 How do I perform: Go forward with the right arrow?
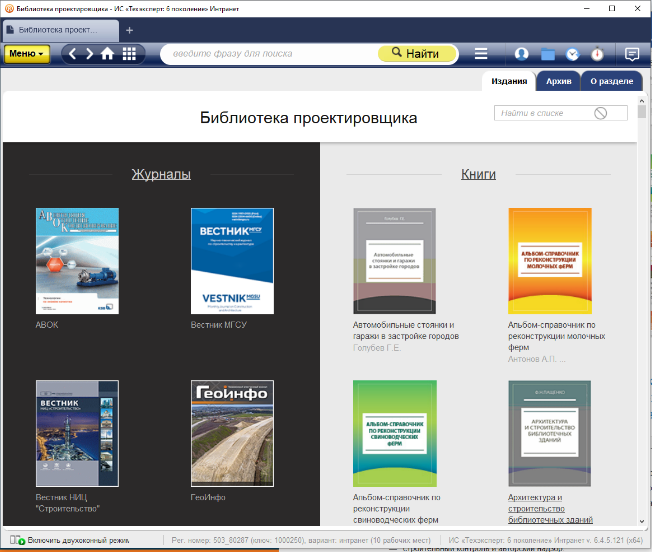click(89, 54)
